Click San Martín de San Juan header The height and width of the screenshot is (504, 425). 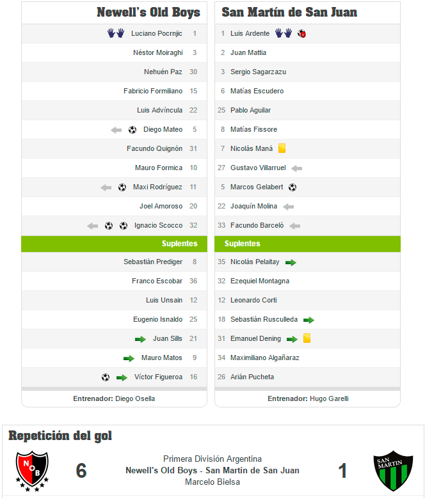pyautogui.click(x=289, y=12)
